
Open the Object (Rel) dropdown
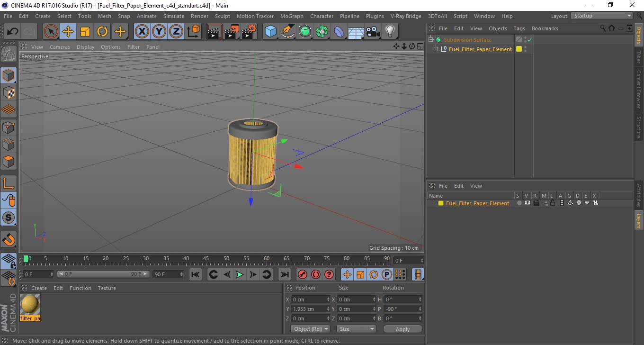(x=310, y=329)
